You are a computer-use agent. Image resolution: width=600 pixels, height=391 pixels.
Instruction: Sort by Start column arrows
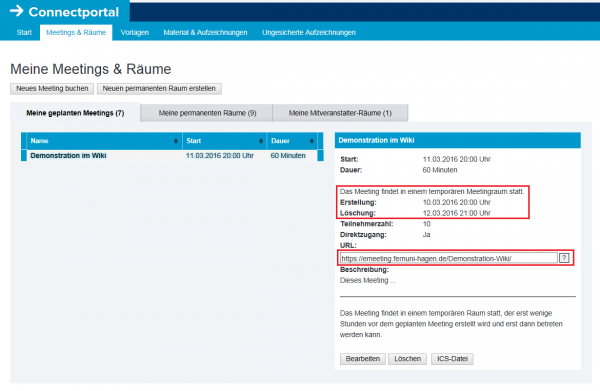pyautogui.click(x=261, y=141)
